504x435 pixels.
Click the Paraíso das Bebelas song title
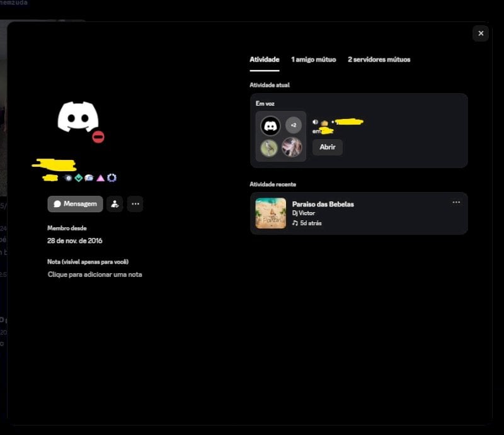323,205
